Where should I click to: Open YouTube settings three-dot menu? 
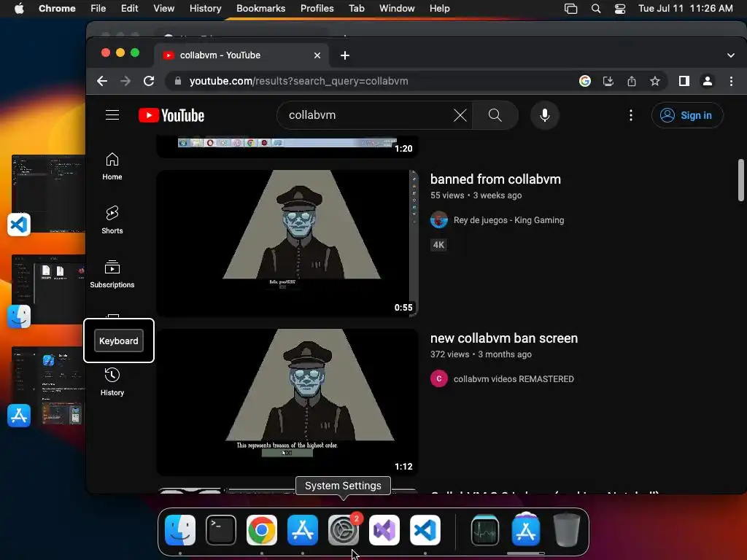[631, 115]
